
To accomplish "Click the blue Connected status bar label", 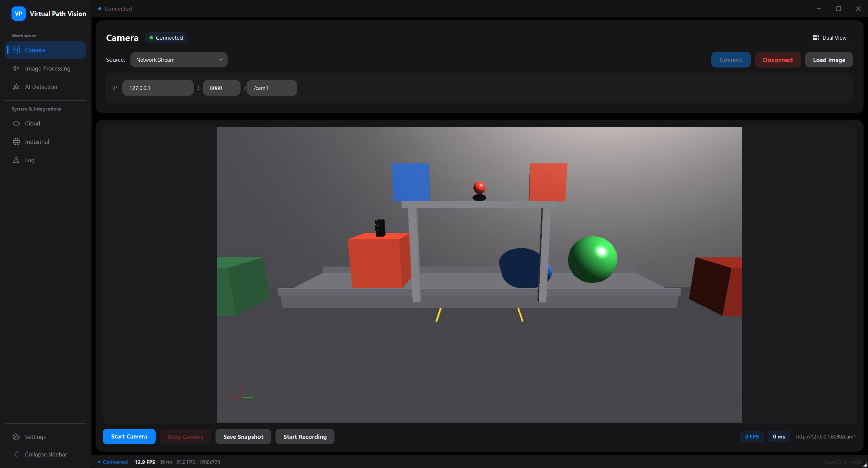I will click(115, 462).
